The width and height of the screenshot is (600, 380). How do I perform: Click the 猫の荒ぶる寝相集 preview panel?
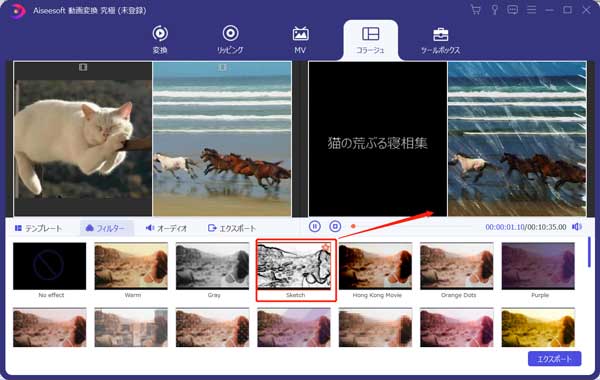coord(378,139)
